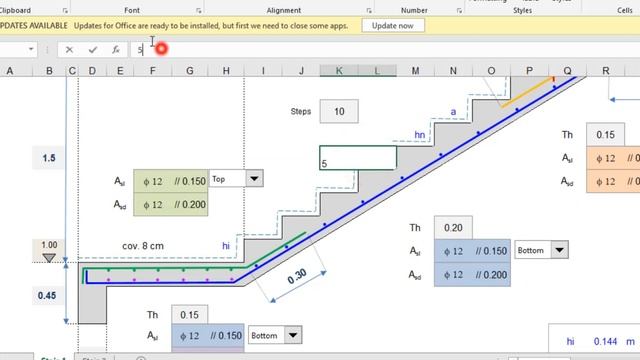The width and height of the screenshot is (640, 360).
Task: Open Alignment group dialog launcher
Action: click(369, 11)
